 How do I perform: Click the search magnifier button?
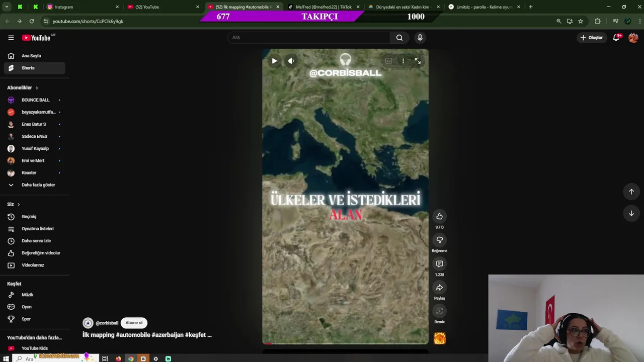coord(399,38)
